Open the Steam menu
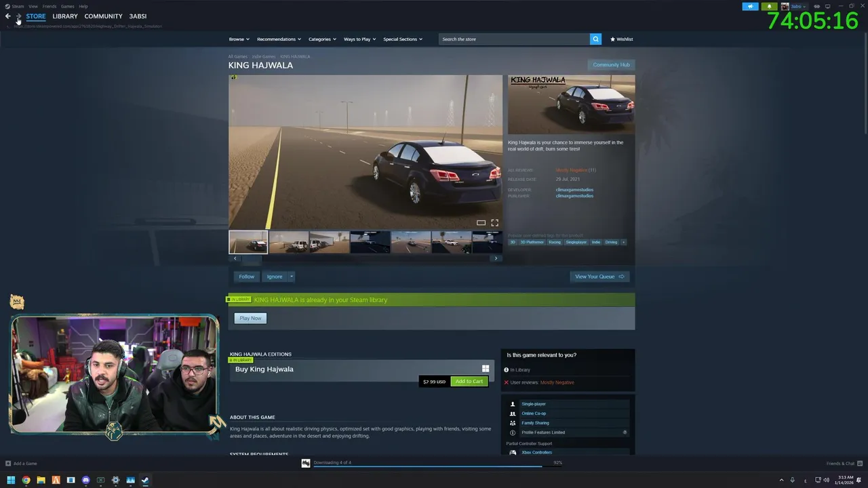Screen dimensions: 868x488 [18, 6]
